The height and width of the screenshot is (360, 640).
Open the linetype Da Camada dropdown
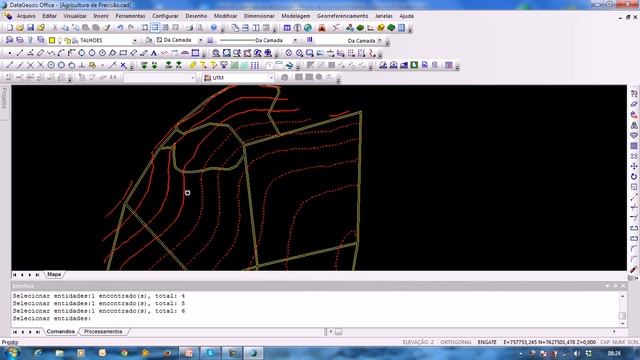point(295,40)
